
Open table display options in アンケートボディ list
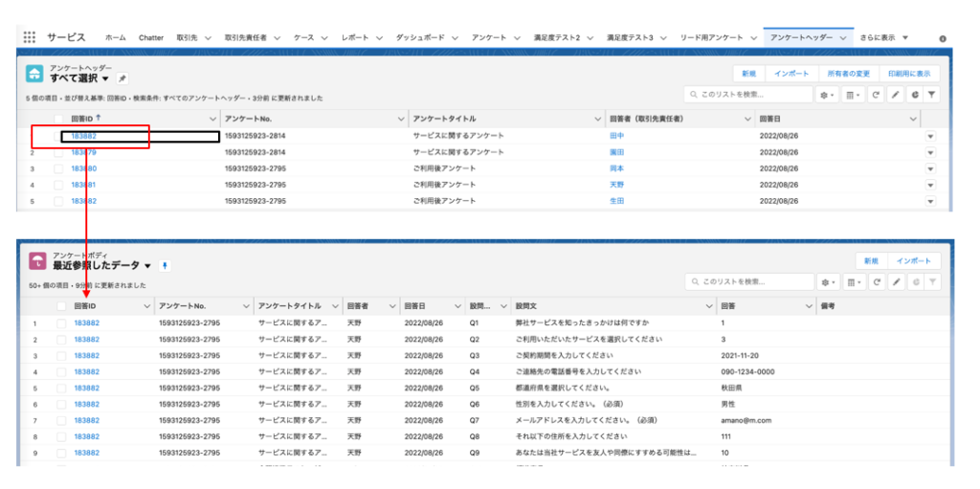[x=854, y=282]
